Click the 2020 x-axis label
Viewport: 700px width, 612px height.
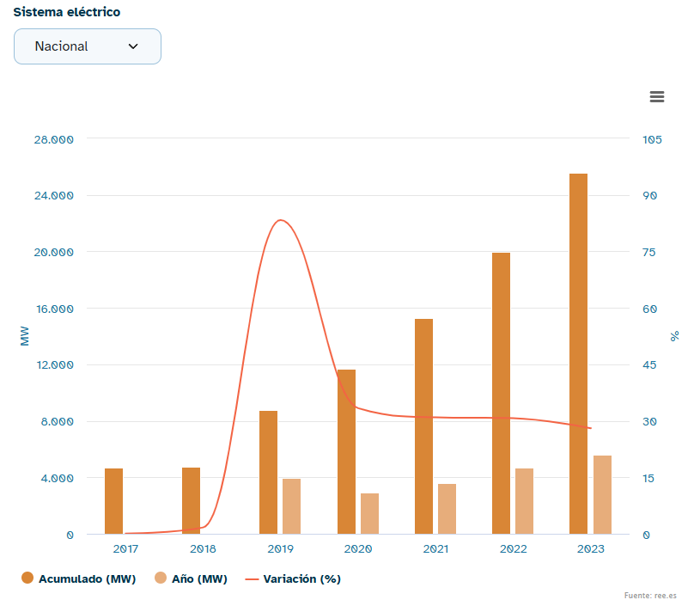(x=358, y=548)
